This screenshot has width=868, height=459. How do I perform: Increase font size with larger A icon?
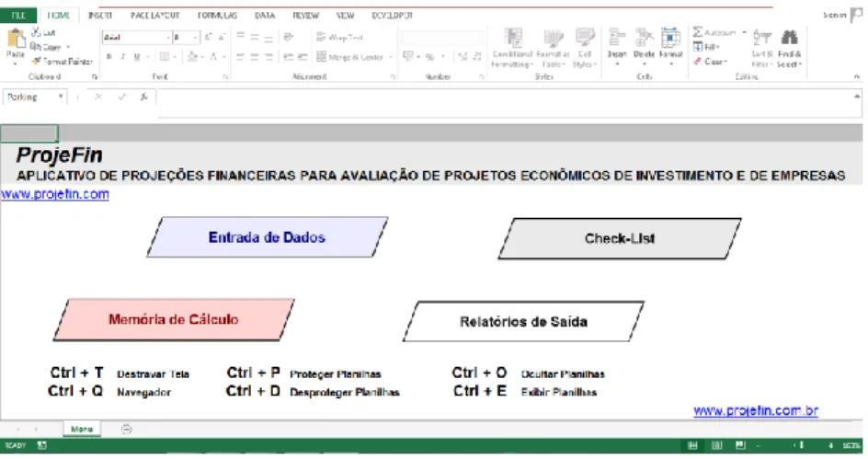pyautogui.click(x=208, y=37)
